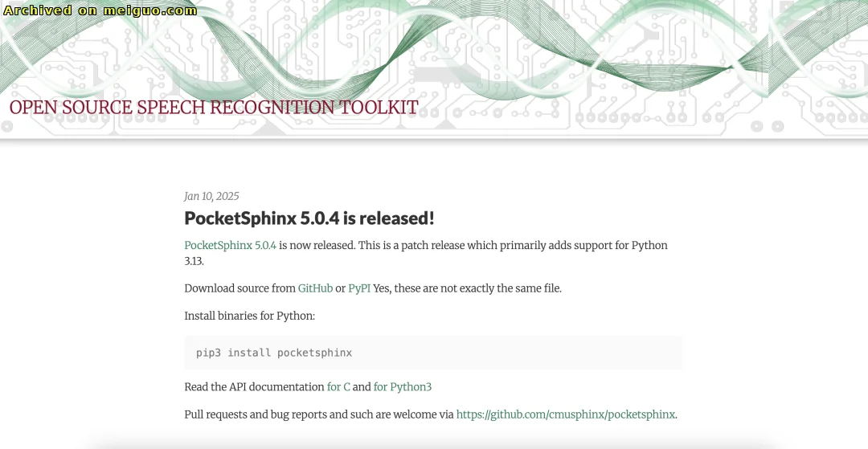Open the GitHub source download link
Viewport: 868px width, 449px height.
point(315,288)
